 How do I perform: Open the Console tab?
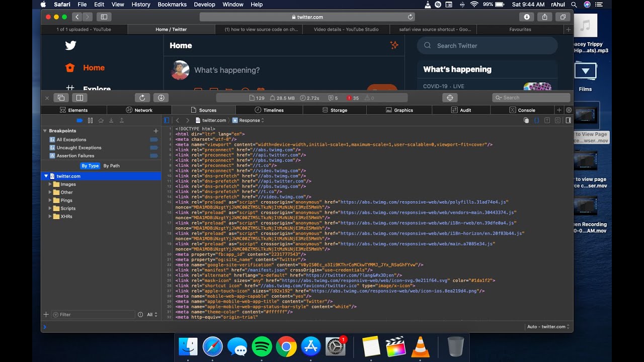point(522,110)
